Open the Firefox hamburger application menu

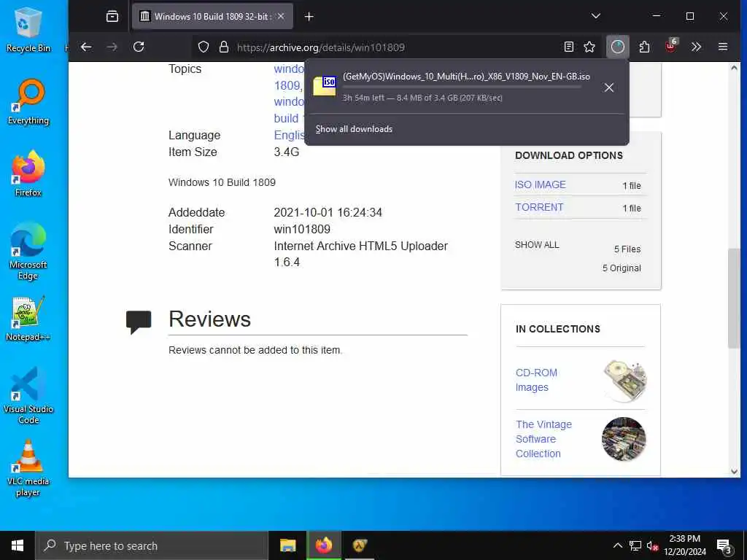point(723,47)
